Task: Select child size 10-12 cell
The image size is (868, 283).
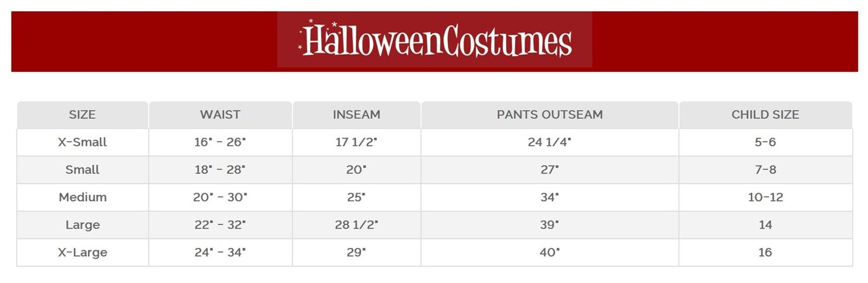Action: pyautogui.click(x=765, y=197)
